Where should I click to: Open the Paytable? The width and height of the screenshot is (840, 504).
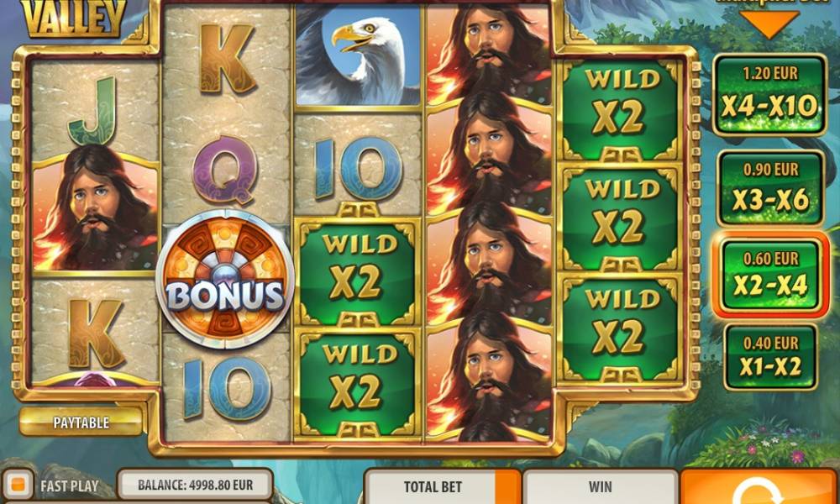click(x=81, y=423)
